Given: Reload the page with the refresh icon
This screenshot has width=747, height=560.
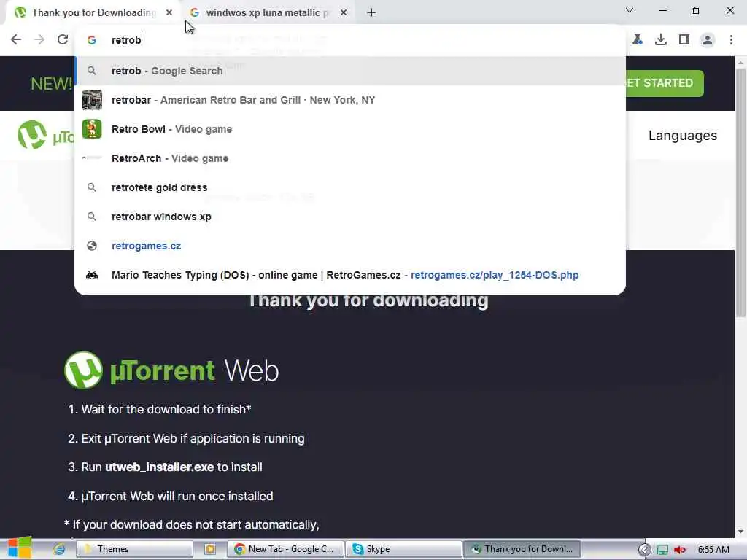Looking at the screenshot, I should point(63,39).
